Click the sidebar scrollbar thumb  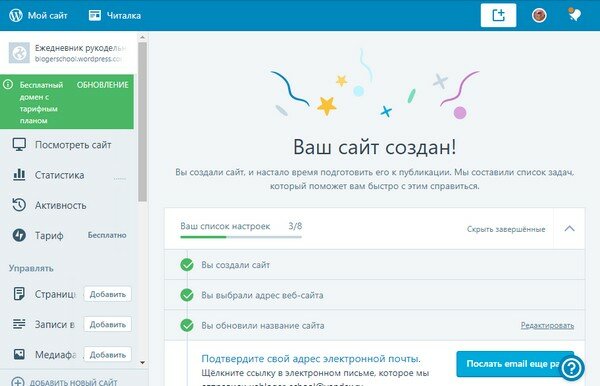[142, 122]
